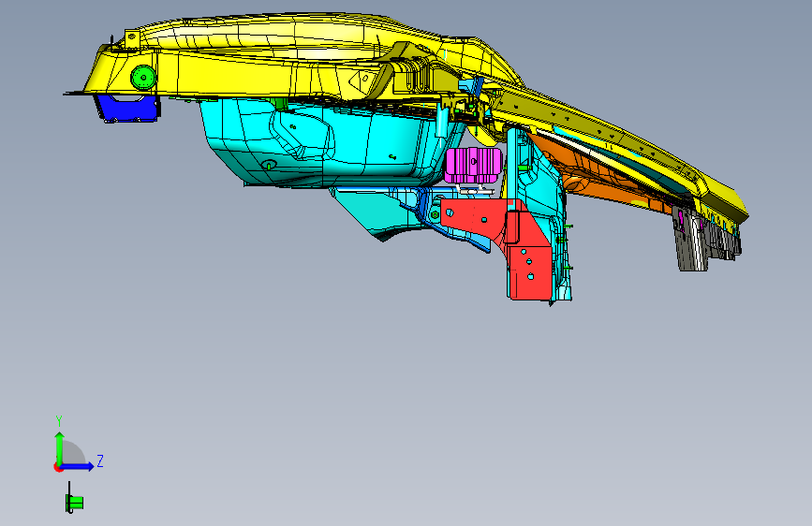Viewport: 812px width, 526px height.
Task: Select the green round bushing on yellow frame
Action: pyautogui.click(x=143, y=79)
